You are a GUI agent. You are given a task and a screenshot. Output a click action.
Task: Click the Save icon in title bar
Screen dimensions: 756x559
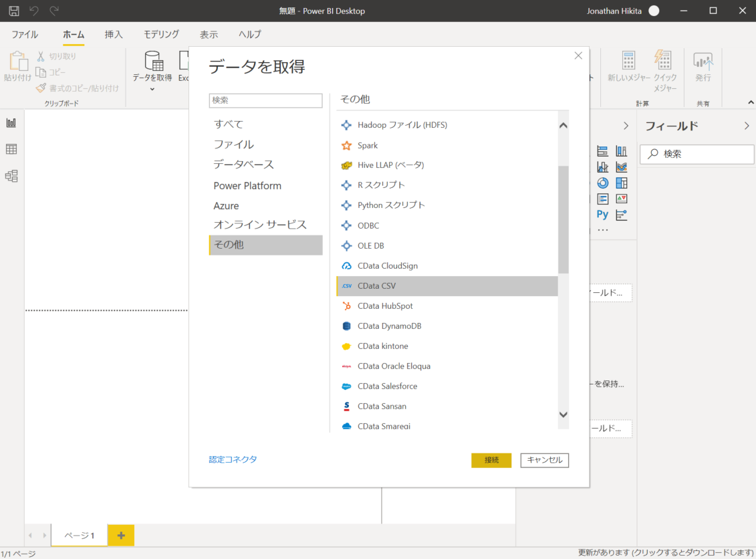[x=13, y=11]
